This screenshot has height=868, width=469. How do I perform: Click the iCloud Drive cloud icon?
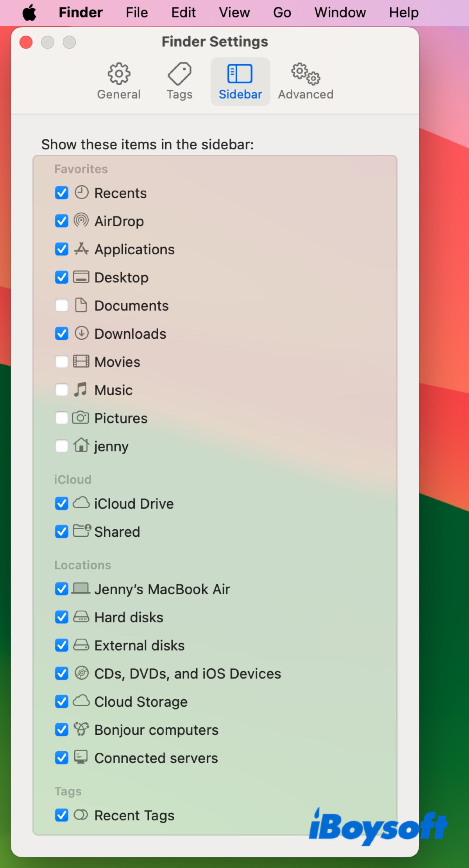point(81,503)
